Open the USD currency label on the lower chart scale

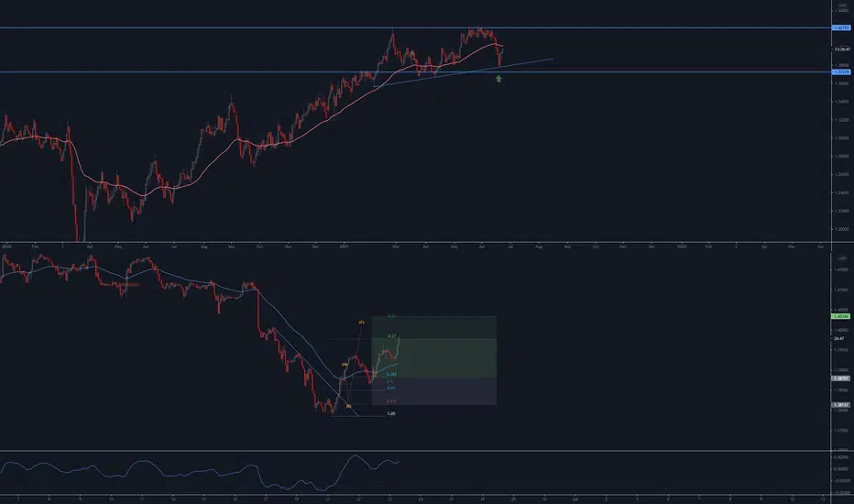[x=843, y=258]
